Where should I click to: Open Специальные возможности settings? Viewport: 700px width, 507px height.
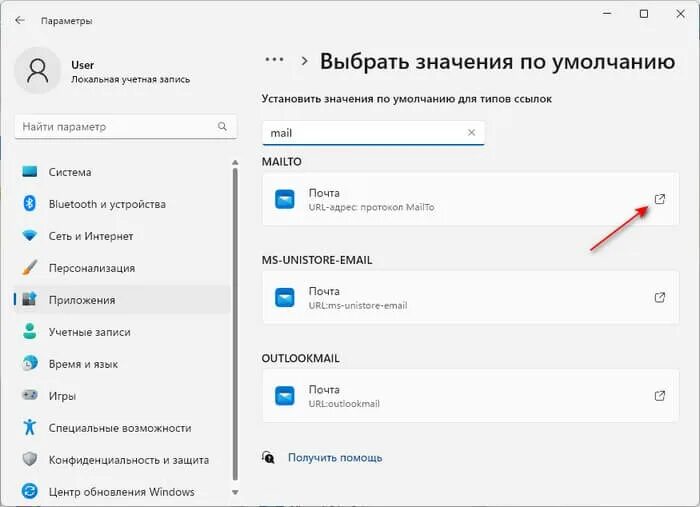121,428
